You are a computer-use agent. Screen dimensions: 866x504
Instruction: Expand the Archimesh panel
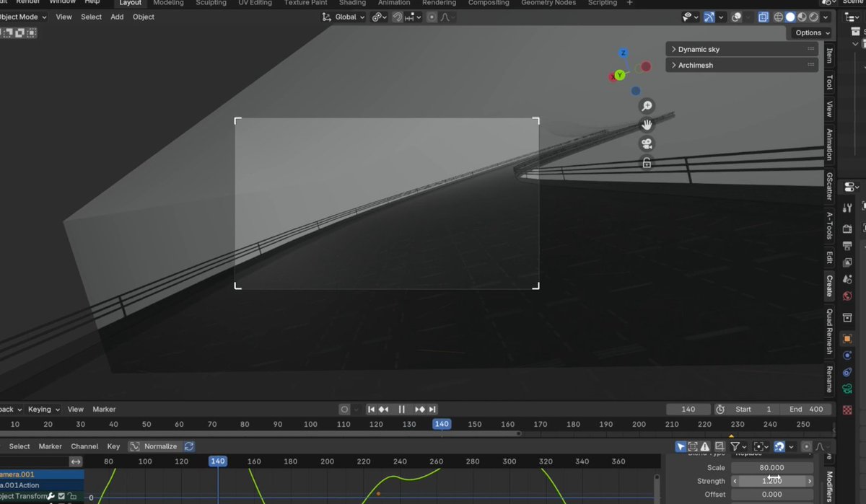pos(741,65)
